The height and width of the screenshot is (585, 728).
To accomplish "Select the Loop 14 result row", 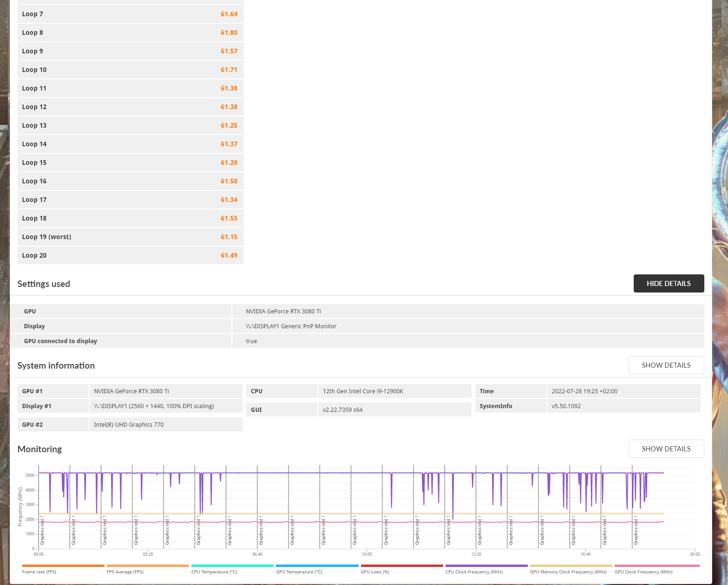I will 131,144.
